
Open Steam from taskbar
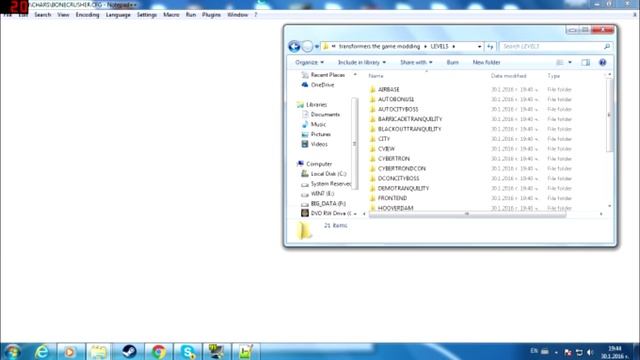click(129, 352)
